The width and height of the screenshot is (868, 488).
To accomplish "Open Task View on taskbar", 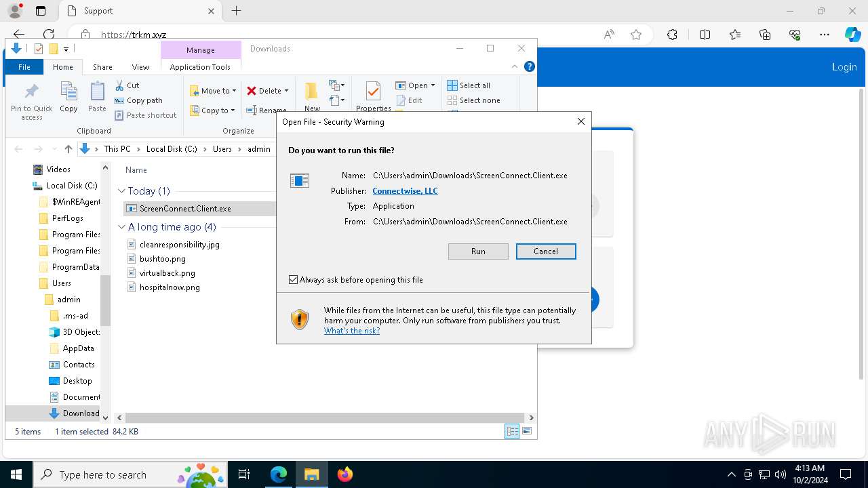I will 244,474.
